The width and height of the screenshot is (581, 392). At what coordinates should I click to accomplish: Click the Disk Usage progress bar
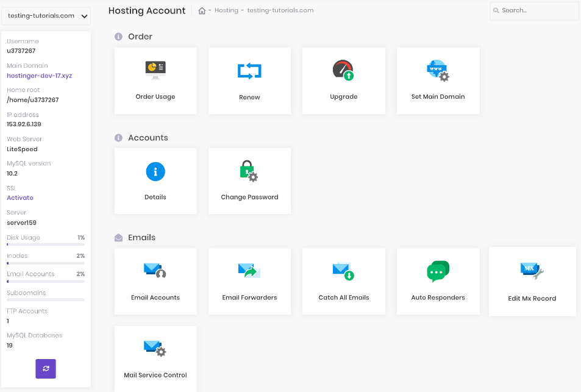[x=46, y=244]
